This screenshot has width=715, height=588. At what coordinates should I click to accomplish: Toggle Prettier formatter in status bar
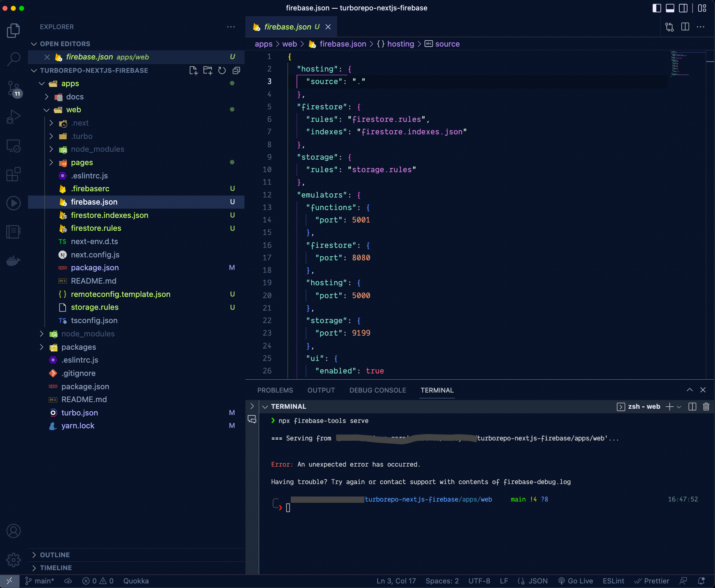pos(651,581)
